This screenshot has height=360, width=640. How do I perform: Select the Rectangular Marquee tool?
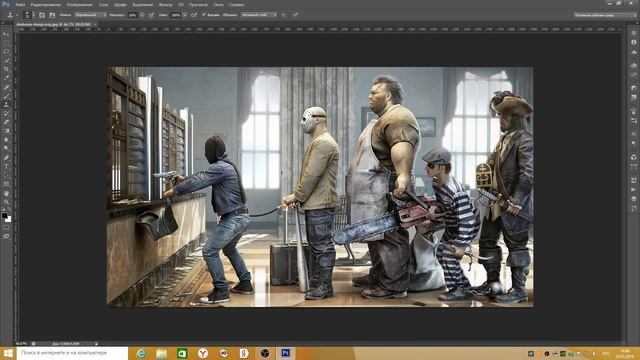6,43
